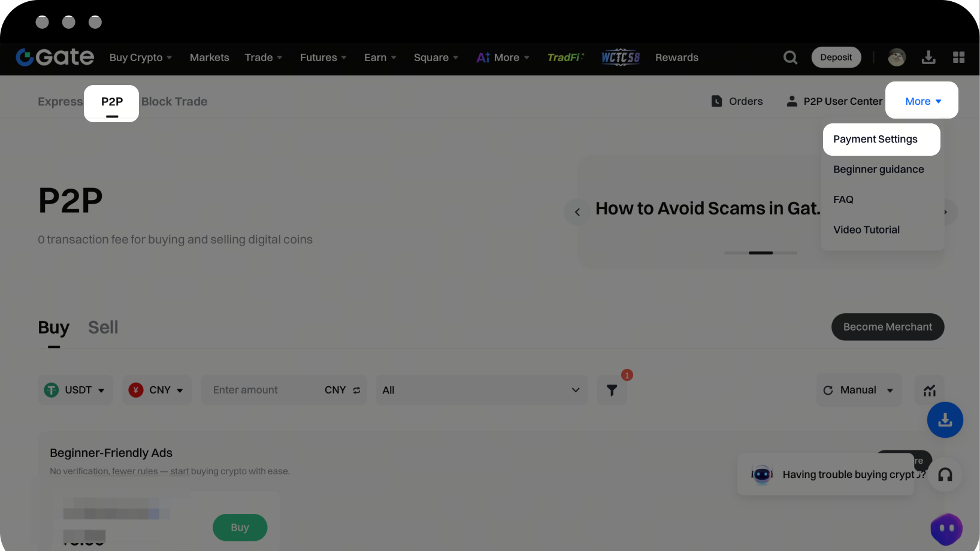Open the CNY fiat currency dropdown
The width and height of the screenshot is (980, 551).
pos(157,390)
